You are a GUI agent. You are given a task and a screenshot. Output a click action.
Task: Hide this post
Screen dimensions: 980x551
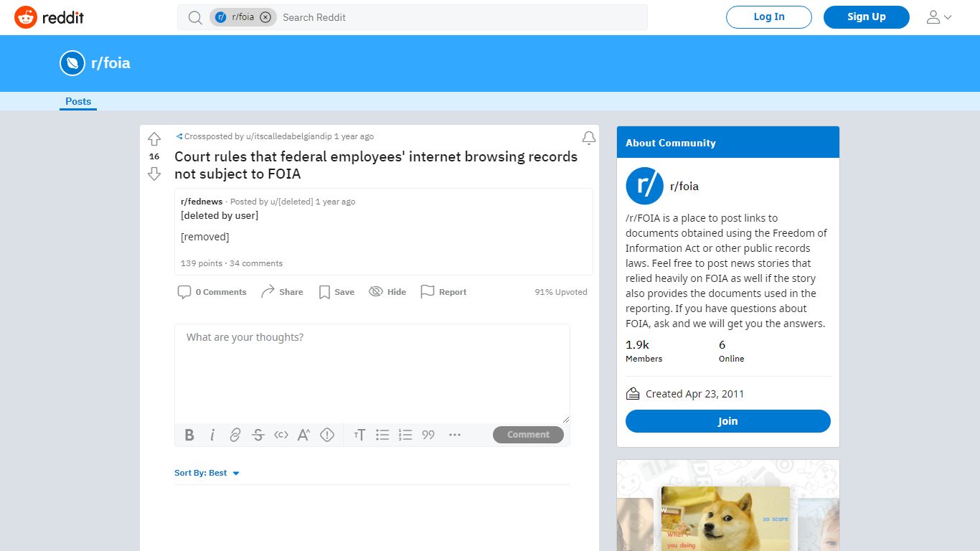point(387,292)
